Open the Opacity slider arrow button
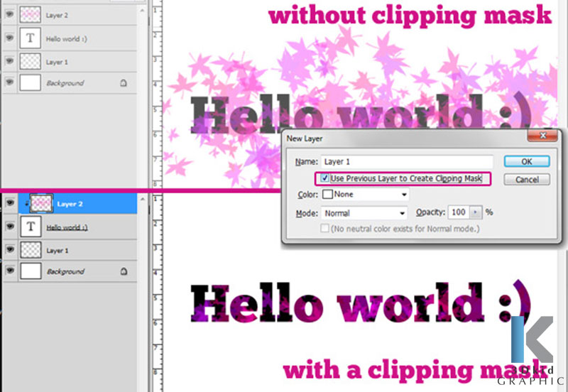This screenshot has height=392, width=568. (476, 212)
